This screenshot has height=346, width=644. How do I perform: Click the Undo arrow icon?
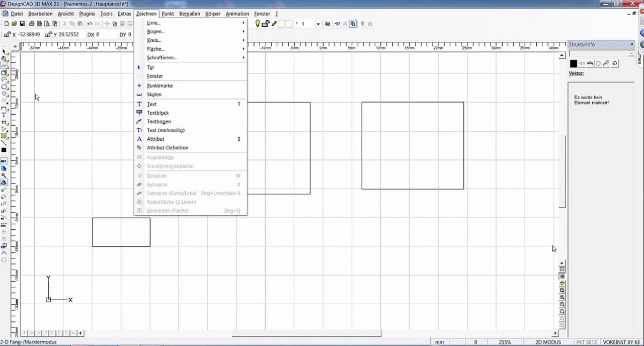coord(89,24)
